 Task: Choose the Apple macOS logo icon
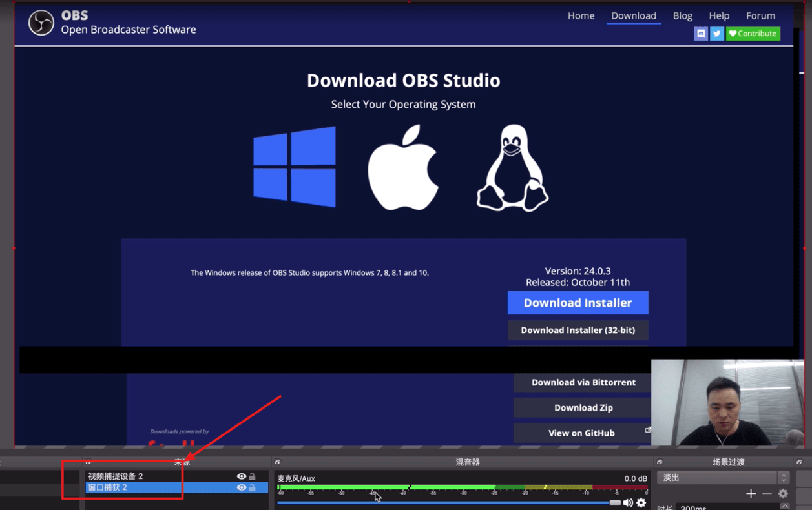(403, 168)
